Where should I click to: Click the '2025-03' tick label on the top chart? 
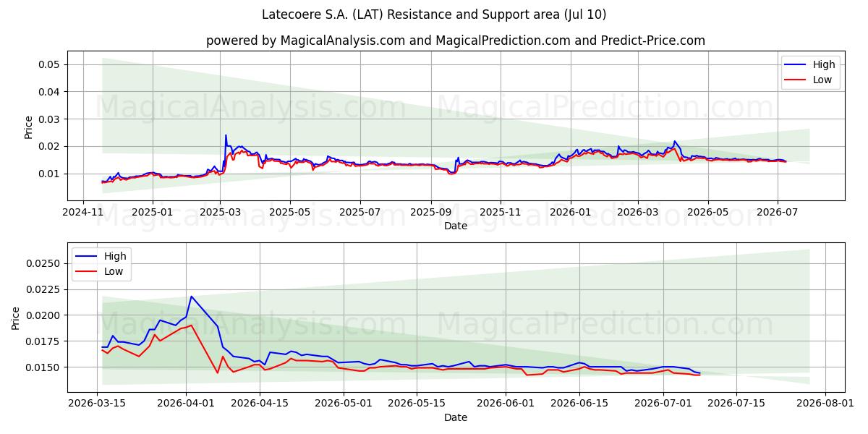click(x=220, y=213)
